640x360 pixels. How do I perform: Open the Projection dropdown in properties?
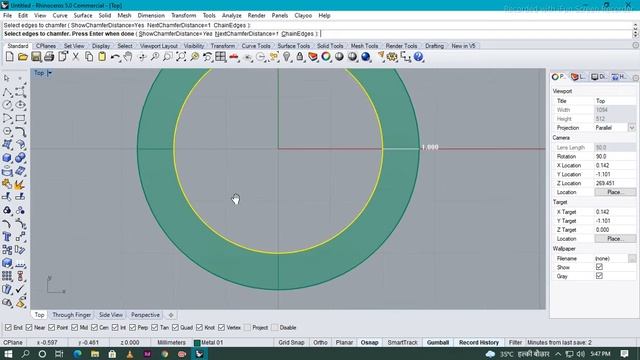[x=632, y=128]
